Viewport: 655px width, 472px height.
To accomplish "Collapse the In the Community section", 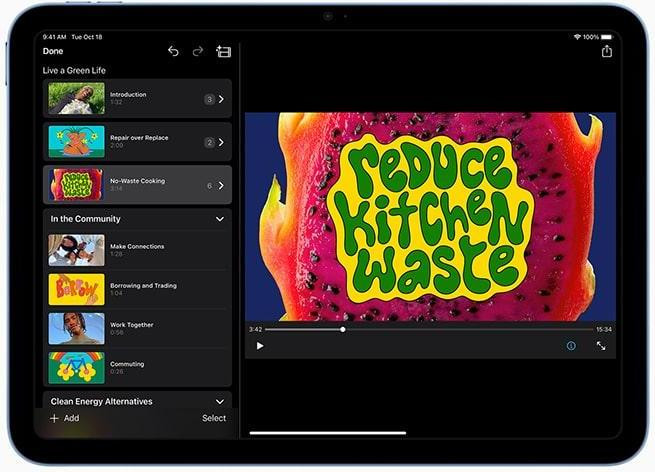I will click(220, 219).
